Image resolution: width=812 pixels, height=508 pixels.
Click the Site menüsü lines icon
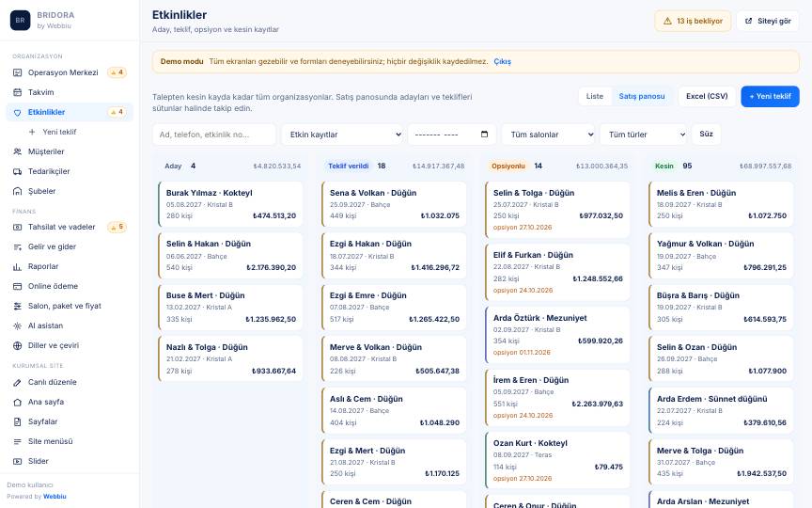pos(17,441)
